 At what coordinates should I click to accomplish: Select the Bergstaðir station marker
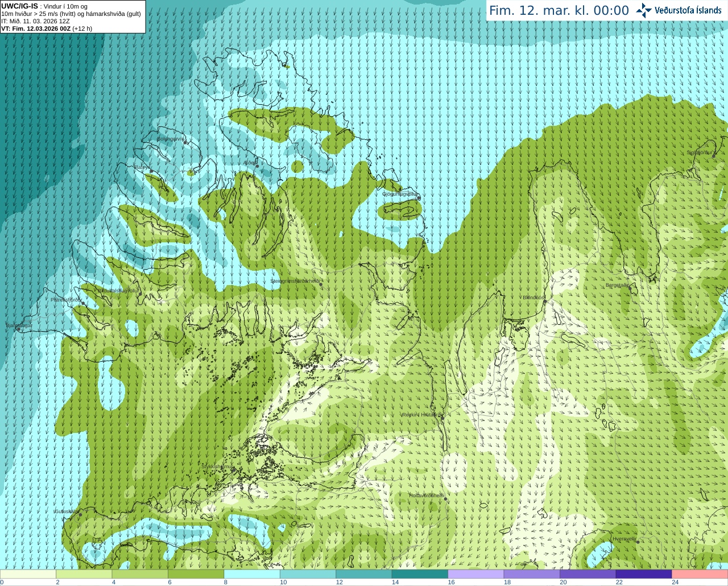click(630, 288)
